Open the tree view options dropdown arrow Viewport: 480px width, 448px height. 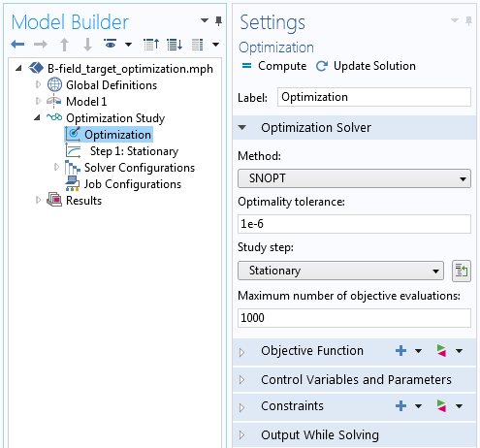point(215,45)
